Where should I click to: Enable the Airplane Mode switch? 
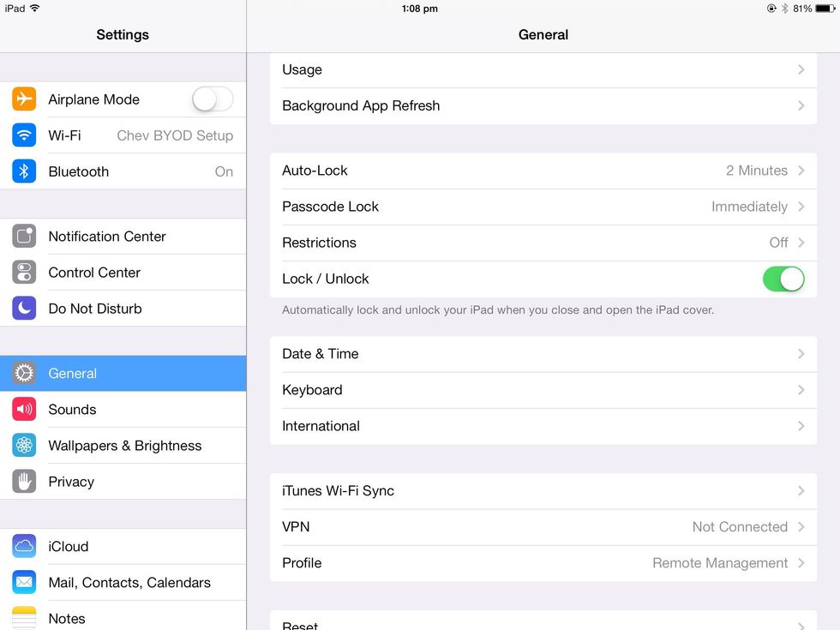(212, 99)
